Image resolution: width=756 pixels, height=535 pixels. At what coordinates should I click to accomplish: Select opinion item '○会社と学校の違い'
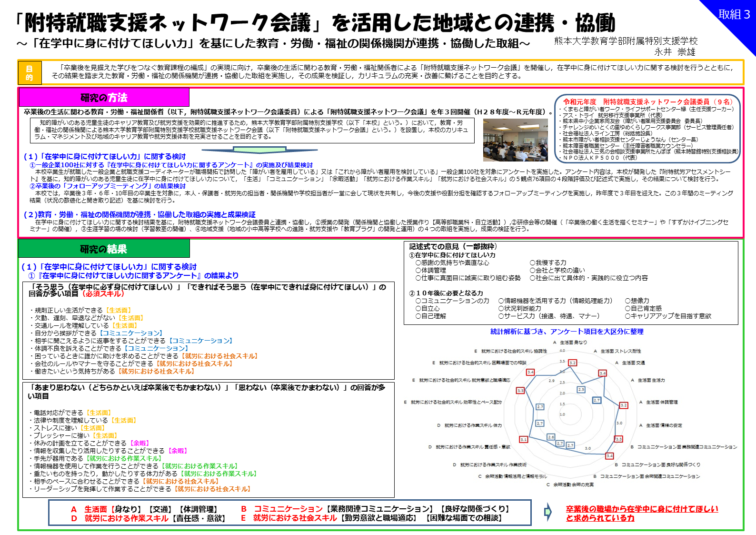557,270
